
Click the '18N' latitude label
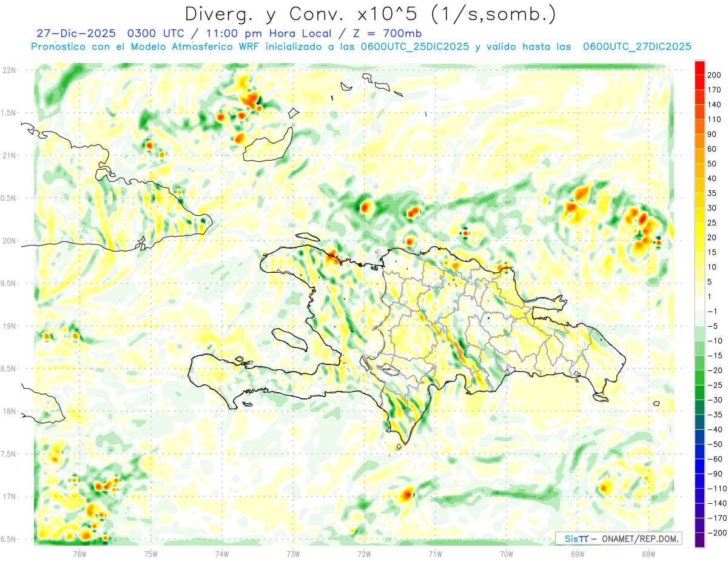pos(10,411)
